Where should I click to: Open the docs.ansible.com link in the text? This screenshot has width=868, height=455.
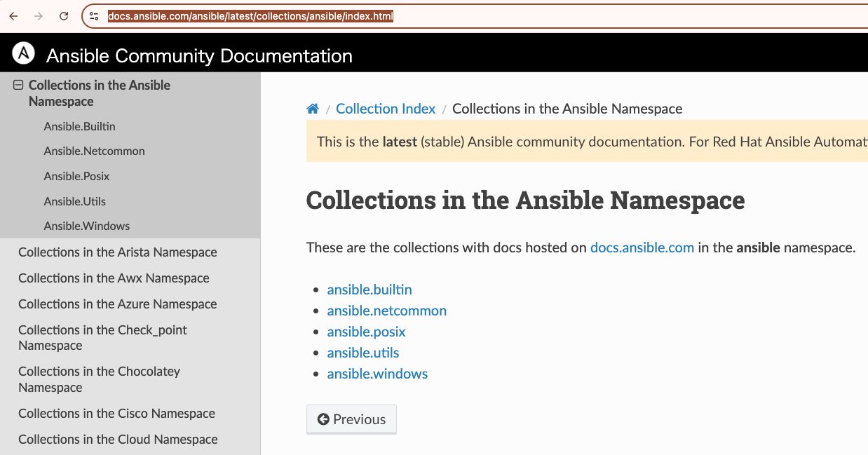(x=642, y=247)
